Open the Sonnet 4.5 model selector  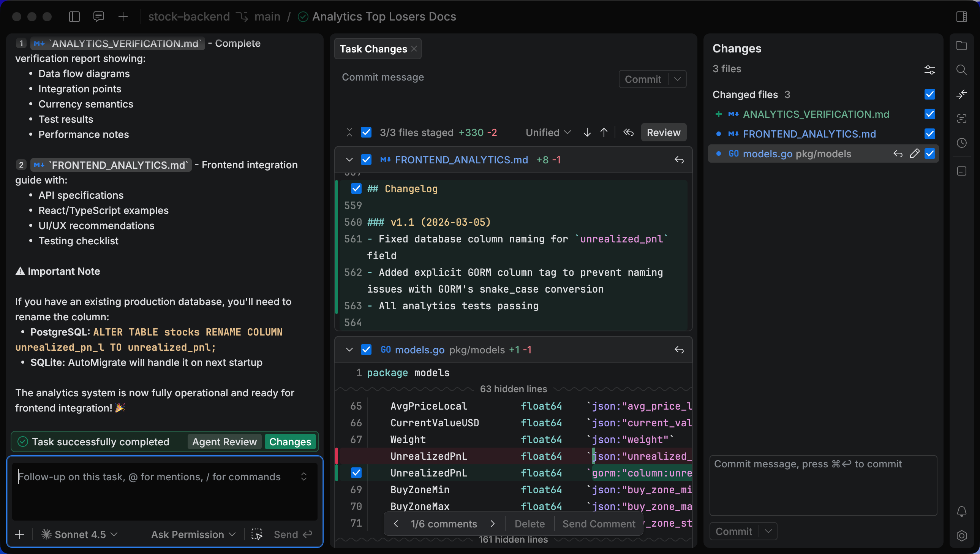[80, 534]
